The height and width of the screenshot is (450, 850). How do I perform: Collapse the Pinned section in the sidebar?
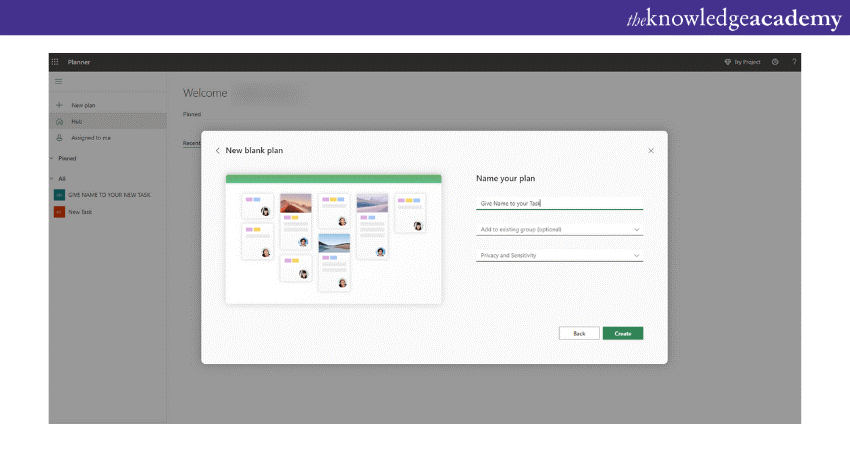pos(51,158)
